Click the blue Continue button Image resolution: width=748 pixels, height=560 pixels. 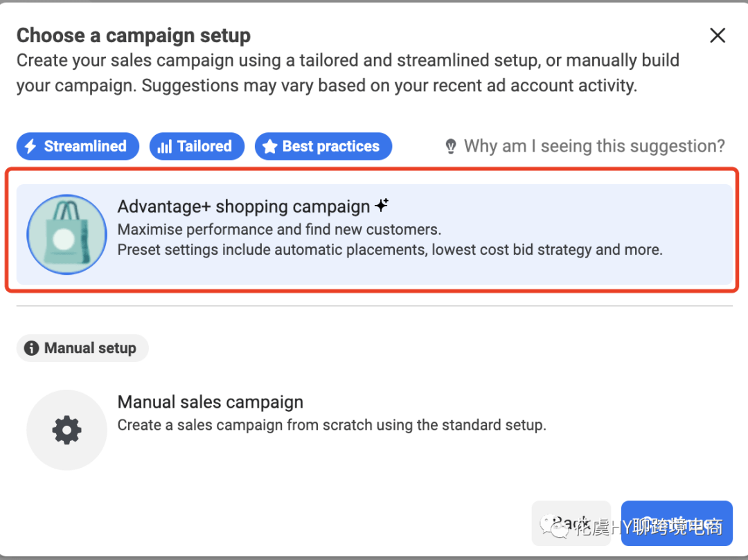click(x=677, y=523)
